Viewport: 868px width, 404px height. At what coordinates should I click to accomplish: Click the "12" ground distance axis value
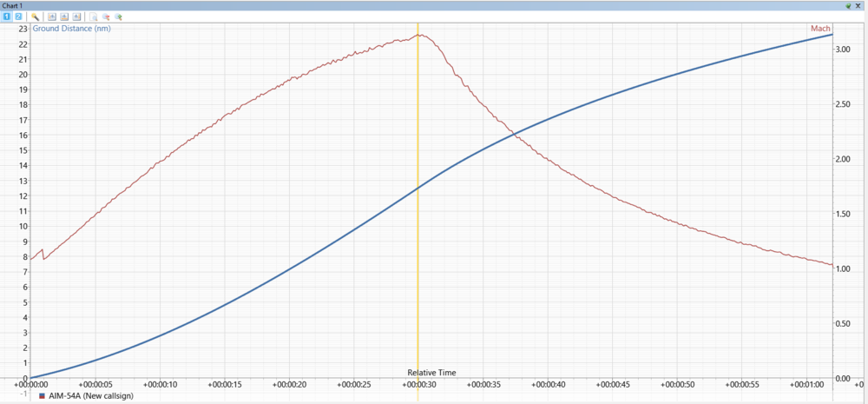pyautogui.click(x=23, y=195)
